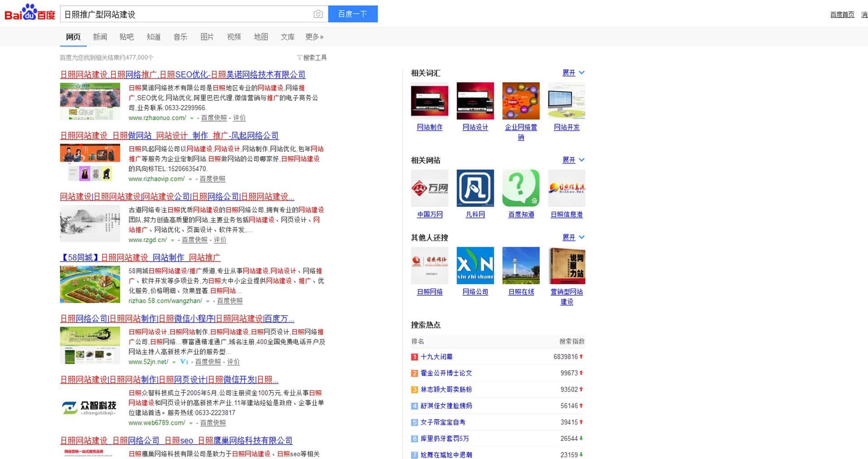Expand dropdown arrow after www.web6789.com/
This screenshot has height=459, width=868.
pos(191,423)
